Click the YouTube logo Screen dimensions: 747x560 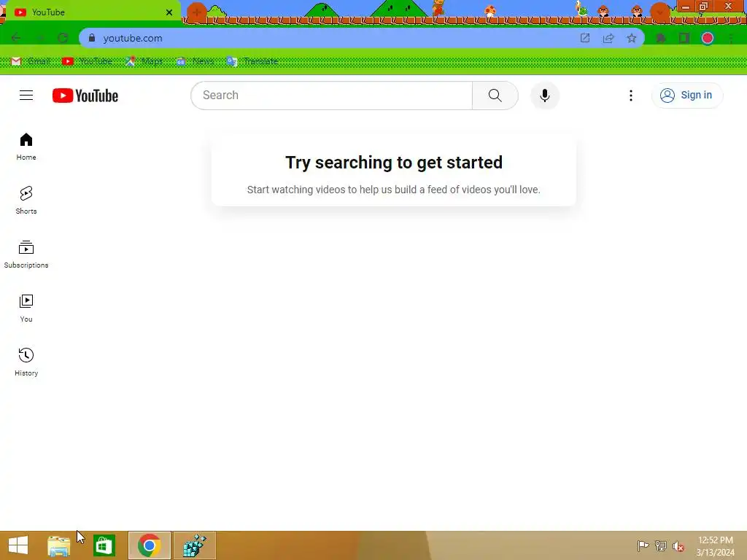[x=85, y=96]
